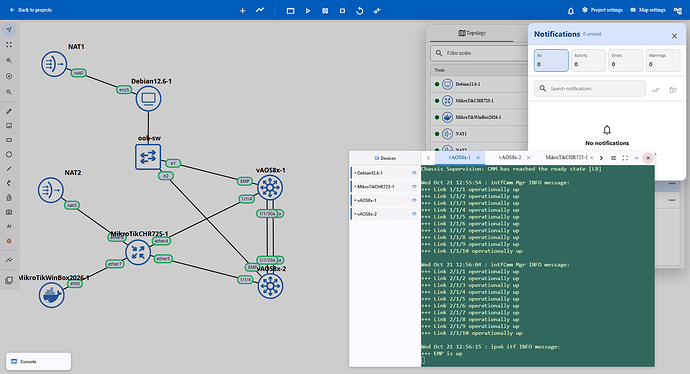
Task: Click the topology icon at the header's far right
Action: pos(678,11)
